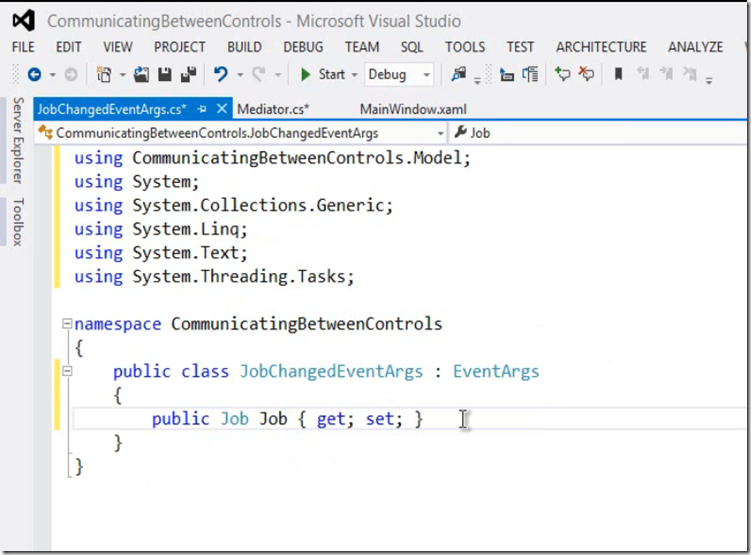Click the JobChangedEventArgs class name in code
Viewport: 751px width, 555px height.
coord(331,371)
